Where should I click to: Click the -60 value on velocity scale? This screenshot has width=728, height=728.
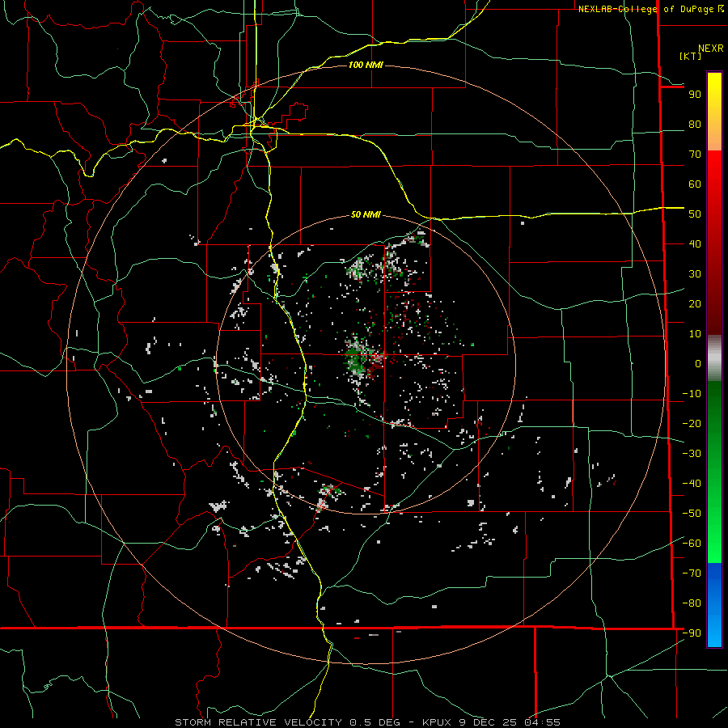[692, 544]
